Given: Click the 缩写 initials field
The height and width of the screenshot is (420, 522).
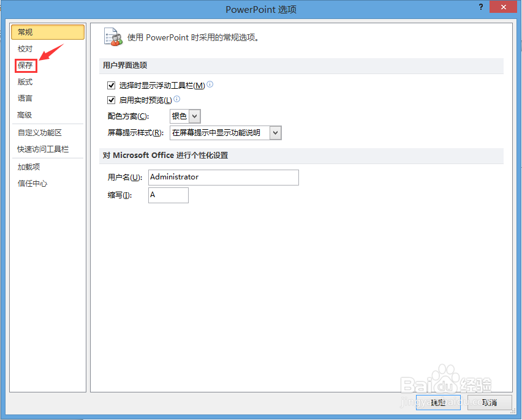Looking at the screenshot, I should (168, 195).
